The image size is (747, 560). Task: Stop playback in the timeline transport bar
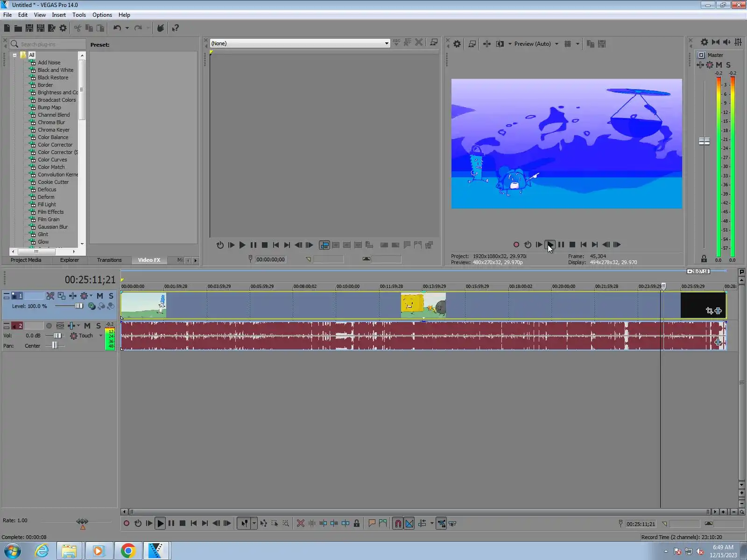pyautogui.click(x=183, y=524)
